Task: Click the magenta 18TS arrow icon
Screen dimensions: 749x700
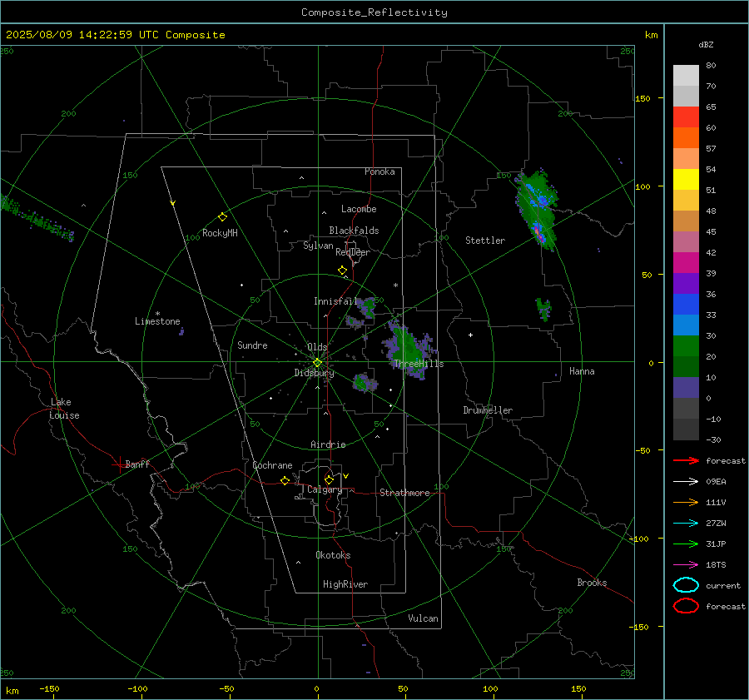Action: tap(686, 565)
